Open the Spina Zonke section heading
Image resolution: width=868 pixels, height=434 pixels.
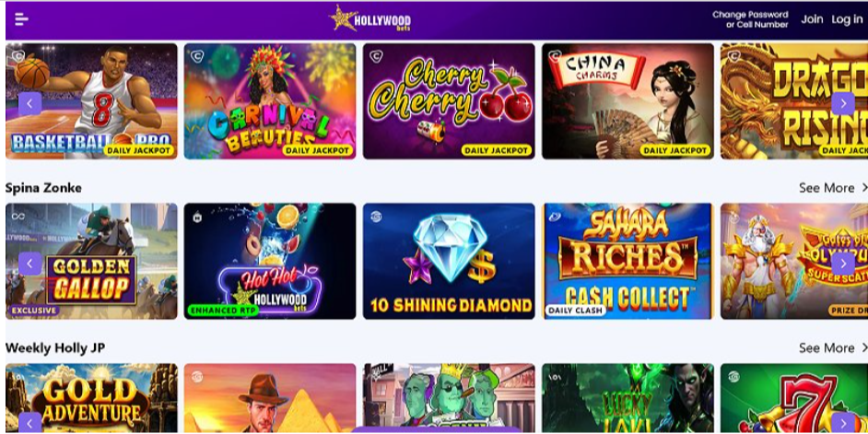(x=43, y=188)
